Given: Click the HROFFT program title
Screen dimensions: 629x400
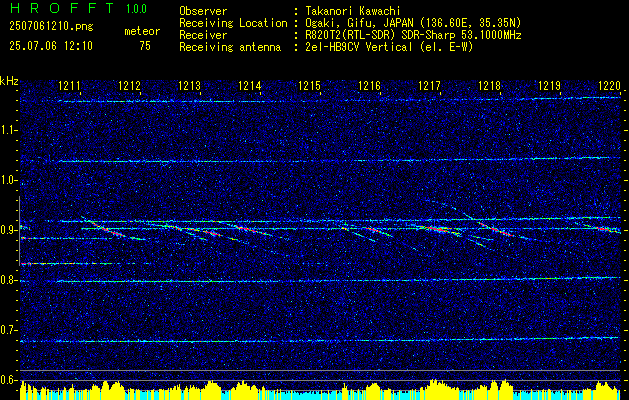Looking at the screenshot, I should [62, 8].
